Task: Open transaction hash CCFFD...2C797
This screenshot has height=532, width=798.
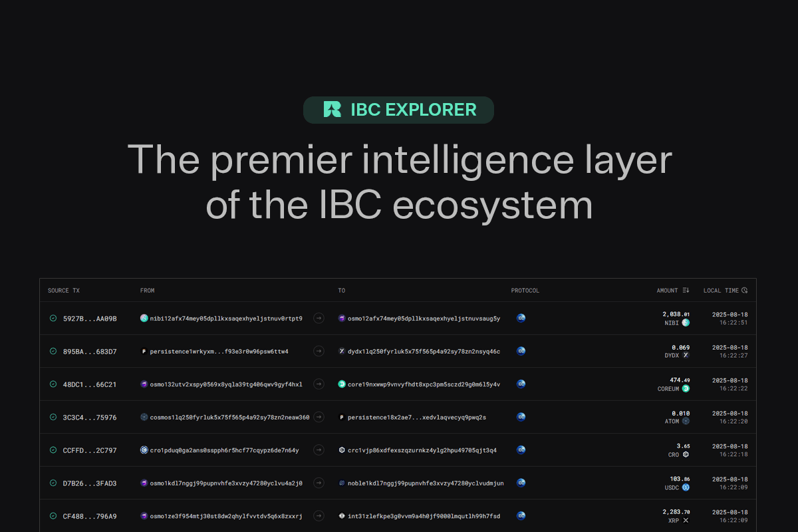Action: (90, 450)
